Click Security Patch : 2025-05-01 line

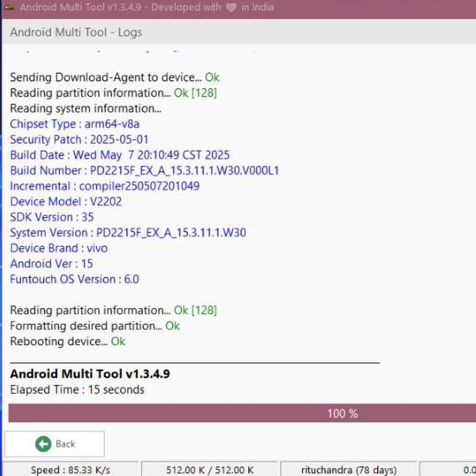pyautogui.click(x=79, y=139)
